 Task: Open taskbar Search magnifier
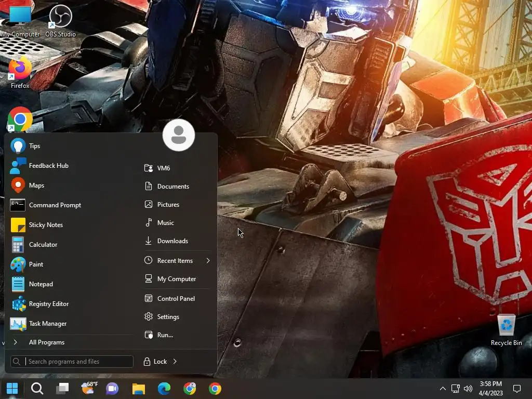37,389
